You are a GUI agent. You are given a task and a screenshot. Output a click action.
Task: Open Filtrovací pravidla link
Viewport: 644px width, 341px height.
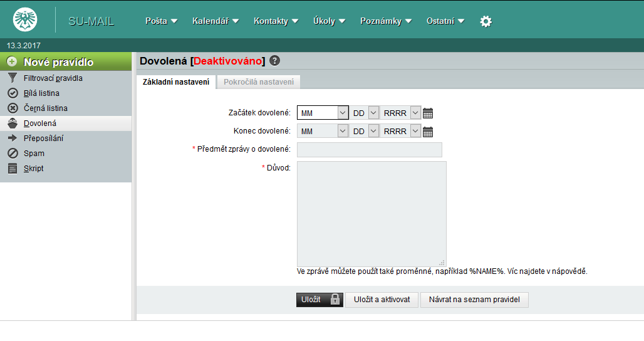53,78
